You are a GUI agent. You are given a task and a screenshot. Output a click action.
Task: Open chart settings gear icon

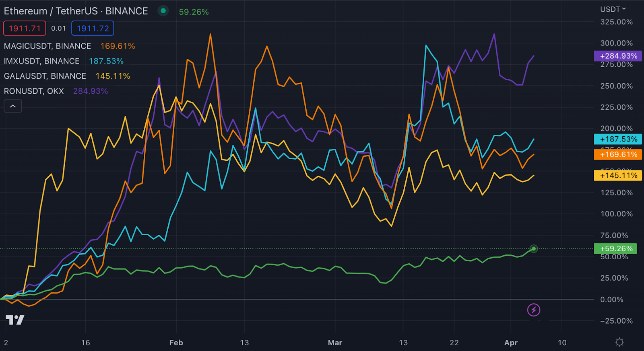point(619,342)
